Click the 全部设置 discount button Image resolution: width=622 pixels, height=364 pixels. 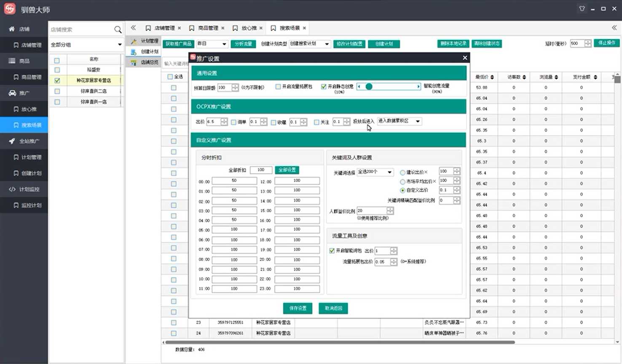(287, 170)
